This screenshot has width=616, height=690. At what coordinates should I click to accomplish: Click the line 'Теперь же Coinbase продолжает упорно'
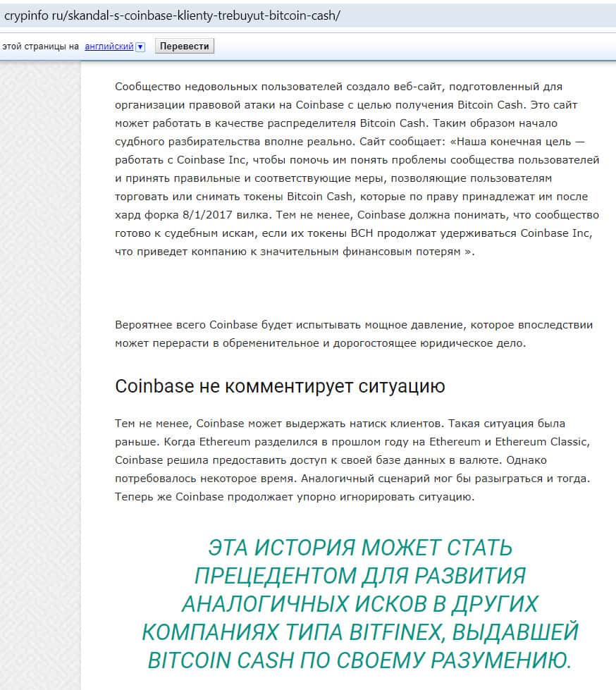click(x=295, y=497)
